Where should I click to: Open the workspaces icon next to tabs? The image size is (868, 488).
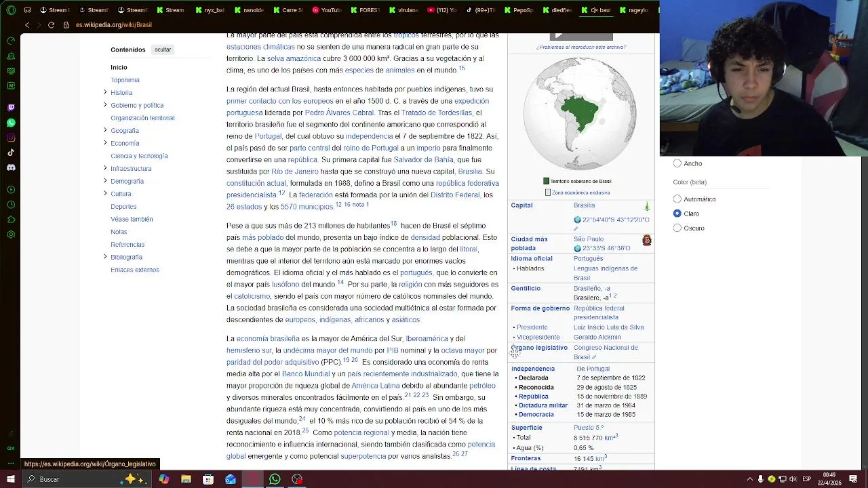pos(27,10)
